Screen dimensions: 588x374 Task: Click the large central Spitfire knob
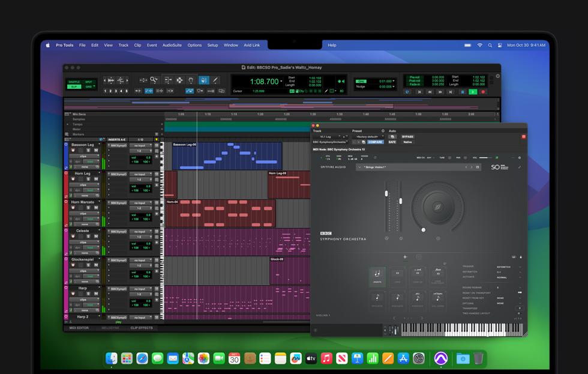coord(437,207)
